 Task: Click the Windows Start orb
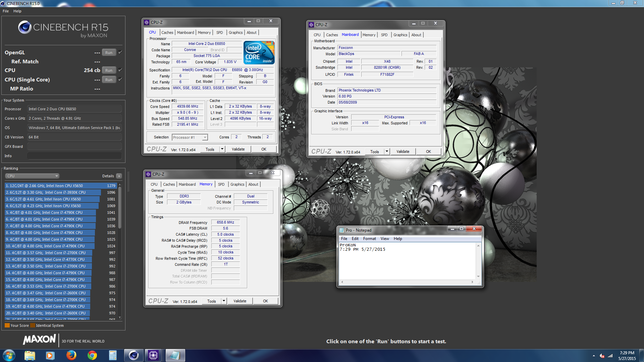[9, 355]
